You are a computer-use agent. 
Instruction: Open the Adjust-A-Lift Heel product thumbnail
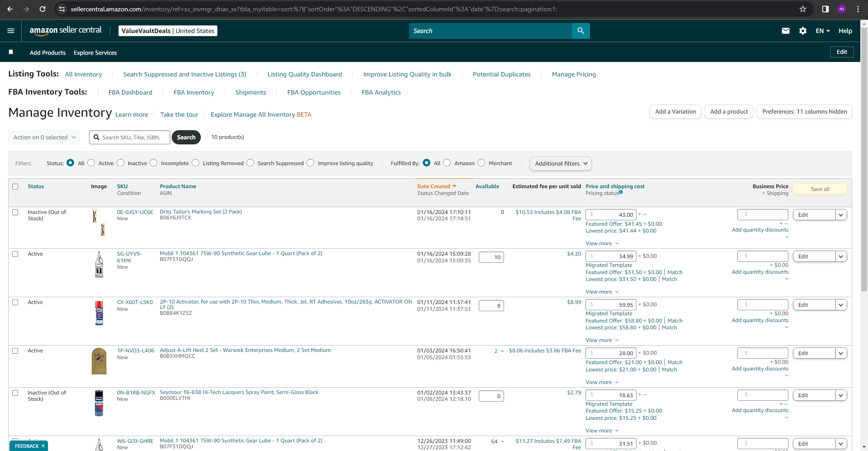[99, 361]
